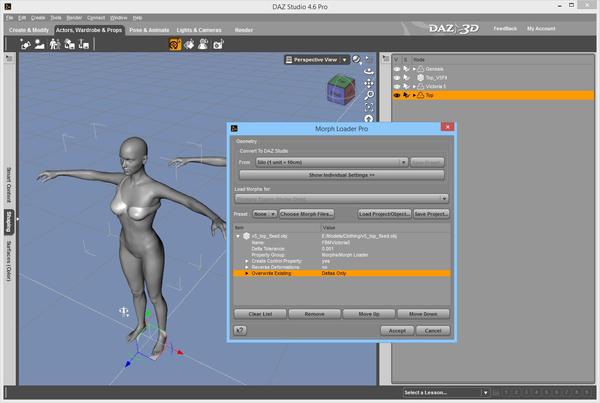Open the Create menu
This screenshot has width=600, height=403.
tap(38, 18)
